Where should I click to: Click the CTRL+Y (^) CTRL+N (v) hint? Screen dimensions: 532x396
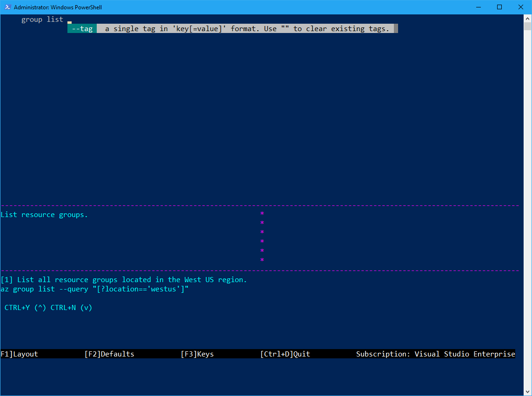pos(48,308)
